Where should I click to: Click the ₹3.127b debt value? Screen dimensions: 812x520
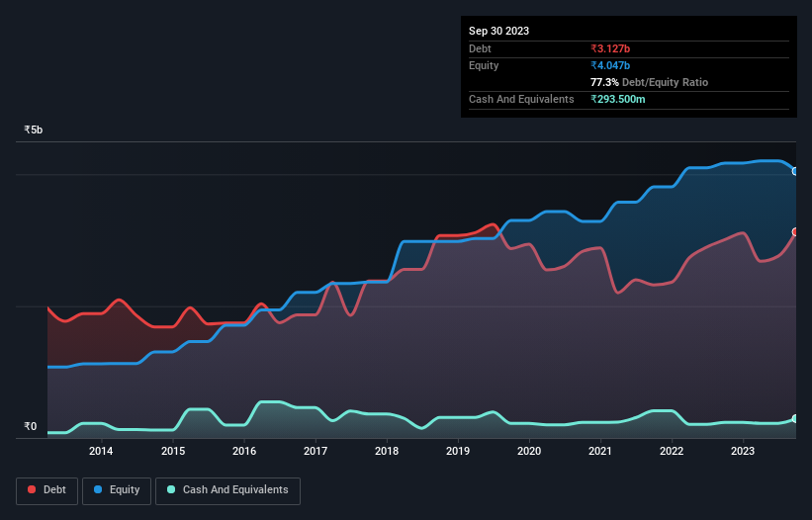(x=610, y=48)
